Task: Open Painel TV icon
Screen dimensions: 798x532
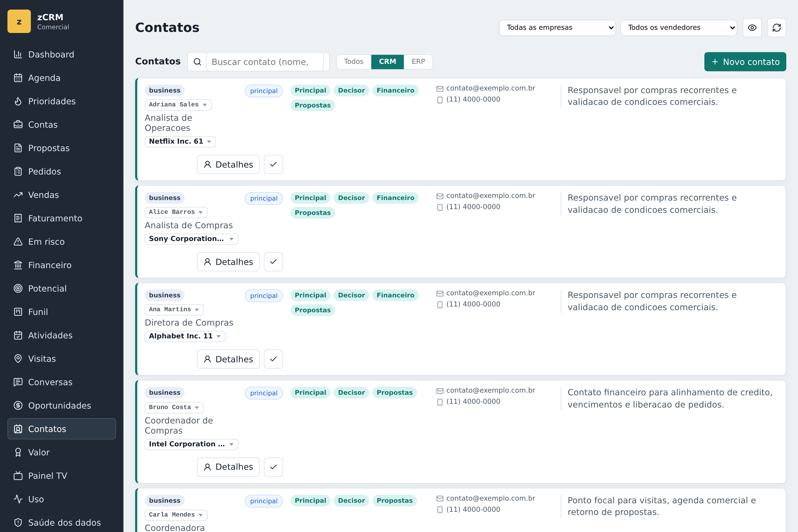Action: coord(18,476)
